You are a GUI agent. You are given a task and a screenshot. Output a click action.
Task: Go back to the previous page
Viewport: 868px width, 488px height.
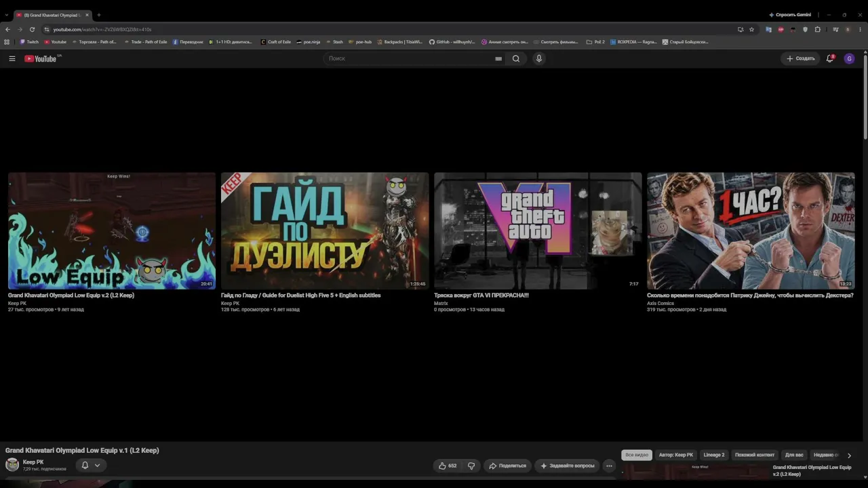click(7, 29)
